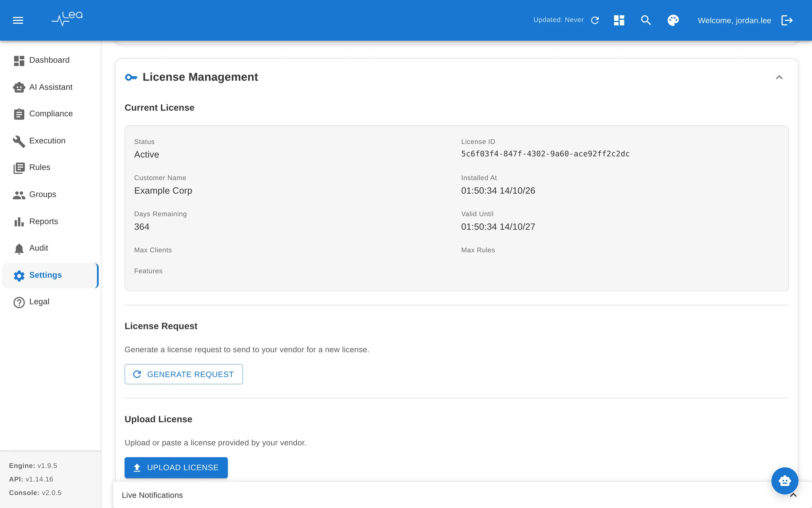Viewport: 812px width, 508px height.
Task: Open the theme palette icon
Action: click(673, 20)
